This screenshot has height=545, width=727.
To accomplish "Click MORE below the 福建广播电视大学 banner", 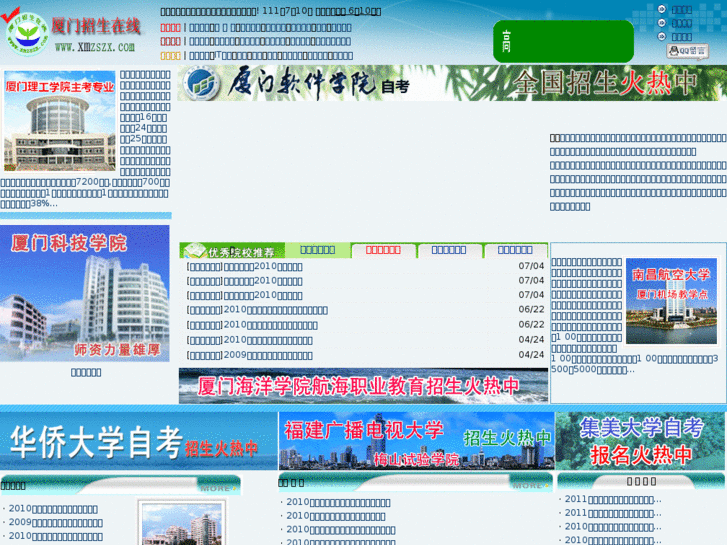I will [531, 486].
